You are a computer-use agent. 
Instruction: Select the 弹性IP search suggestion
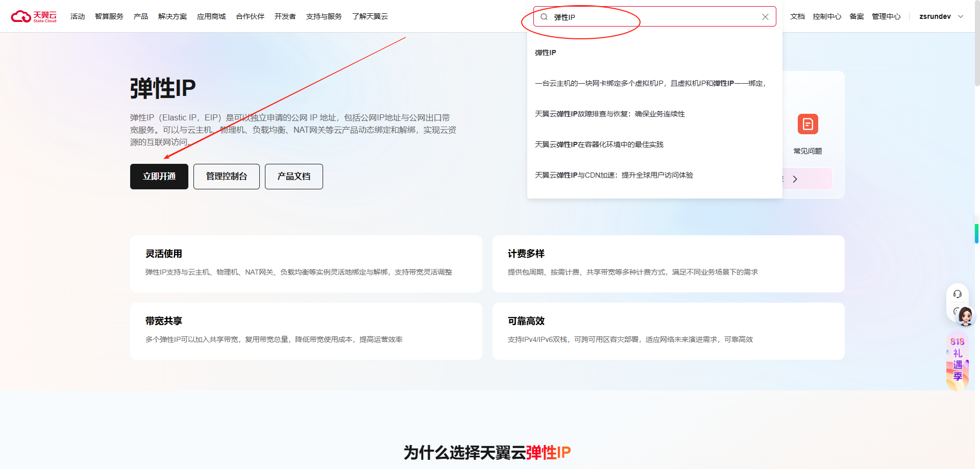[545, 52]
